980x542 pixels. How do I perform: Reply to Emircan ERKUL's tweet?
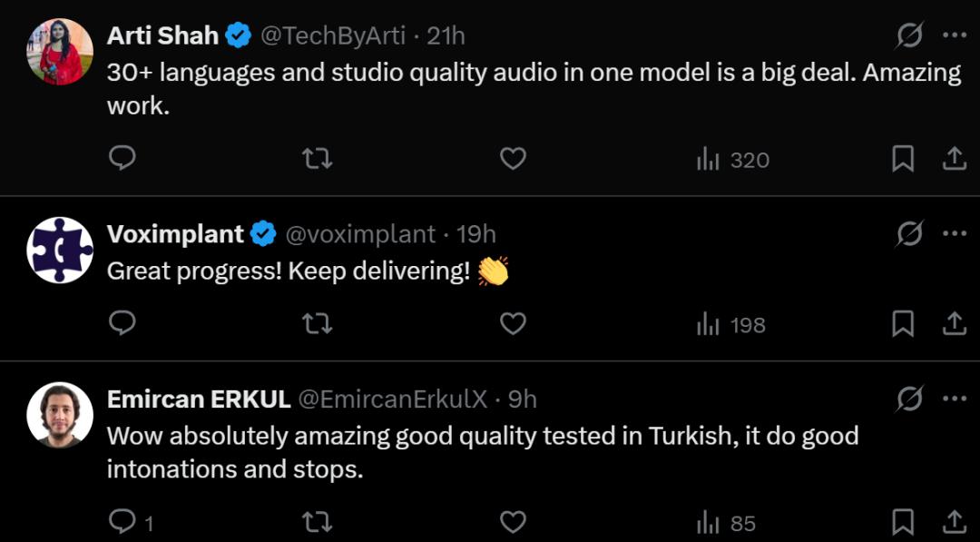pyautogui.click(x=122, y=522)
